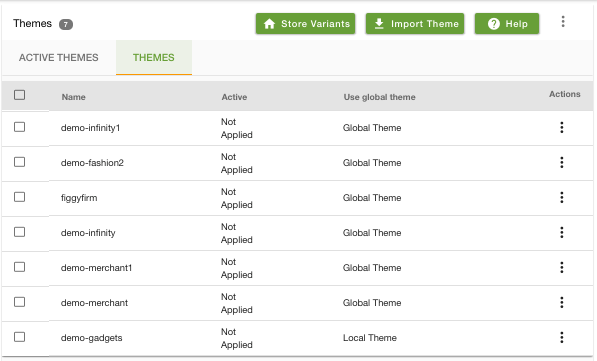The image size is (597, 361).
Task: Open actions menu for demo-merchant row
Action: pyautogui.click(x=562, y=302)
